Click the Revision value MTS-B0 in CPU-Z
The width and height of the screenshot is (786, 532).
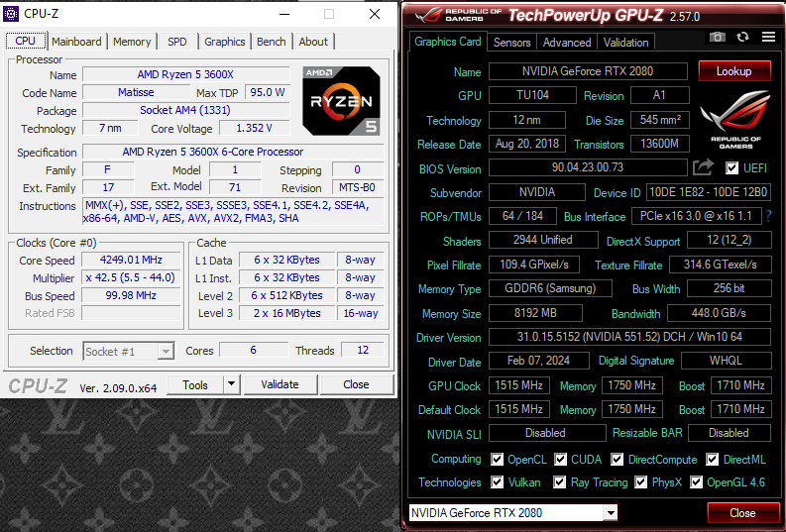click(358, 187)
